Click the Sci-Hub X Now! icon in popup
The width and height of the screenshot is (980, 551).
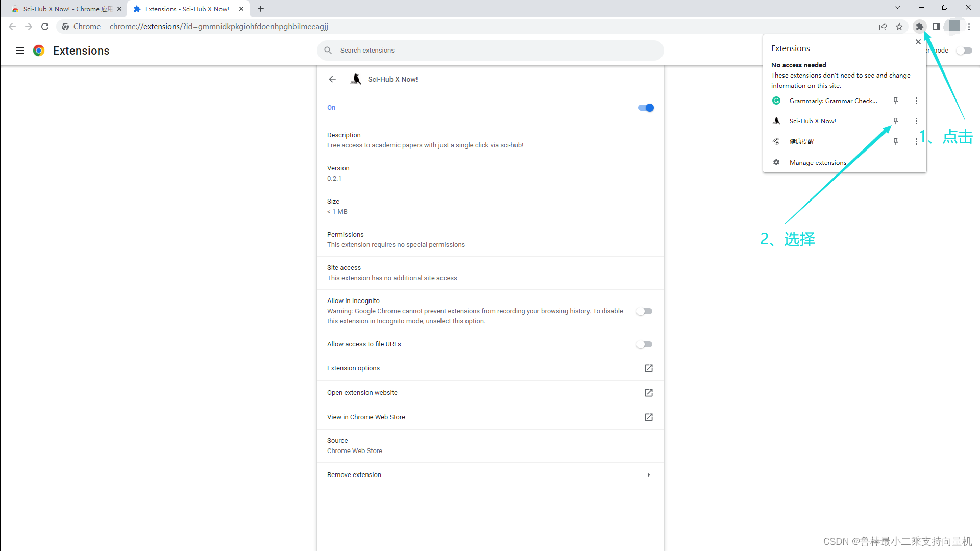point(776,121)
